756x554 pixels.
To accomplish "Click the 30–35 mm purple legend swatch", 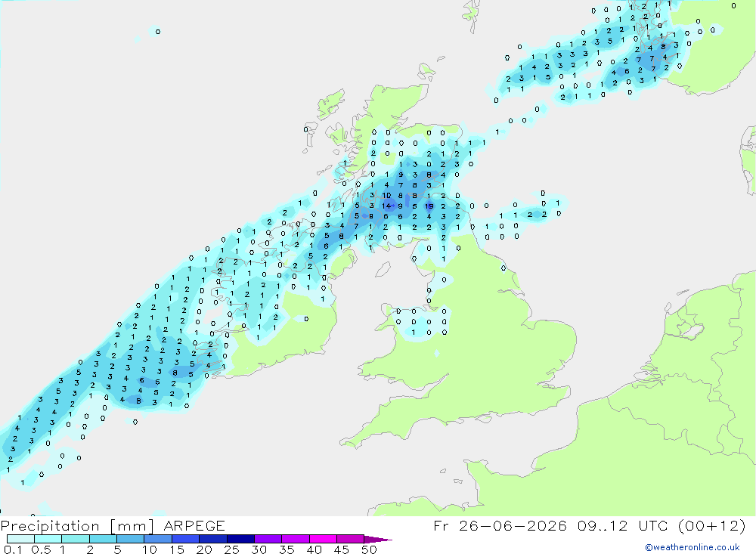I will [x=268, y=539].
